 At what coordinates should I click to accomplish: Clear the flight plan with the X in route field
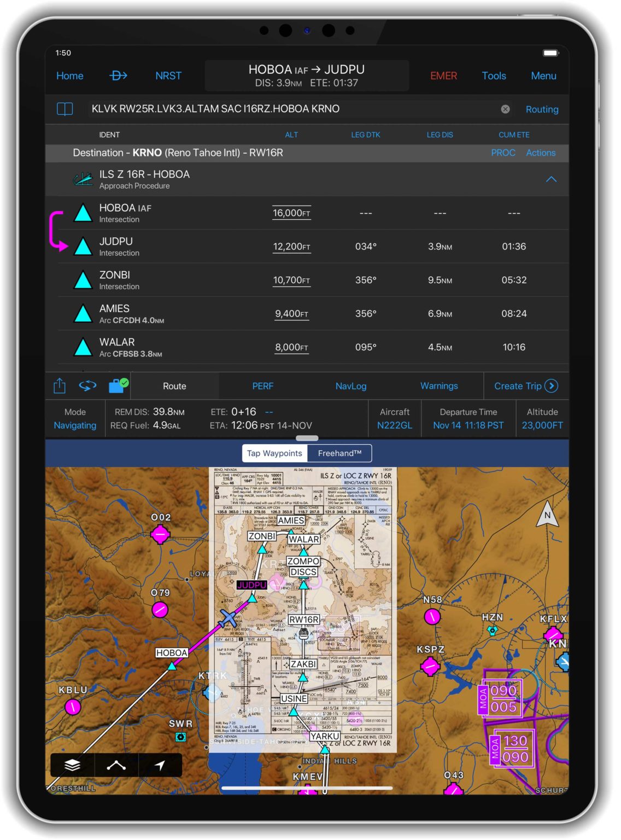pos(506,109)
